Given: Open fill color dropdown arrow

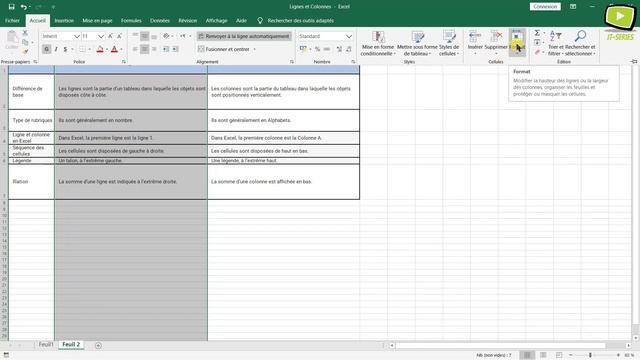Looking at the screenshot, I should pyautogui.click(x=106, y=49).
